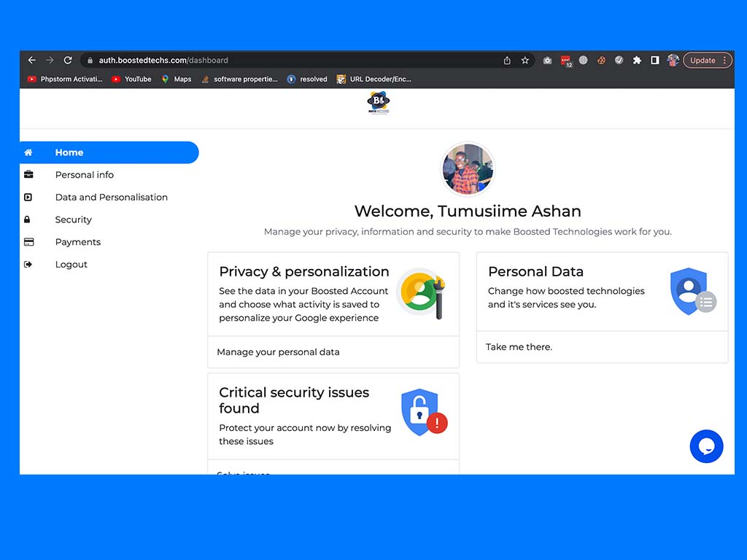Image resolution: width=747 pixels, height=560 pixels.
Task: Click Manage your personal data link
Action: (278, 352)
